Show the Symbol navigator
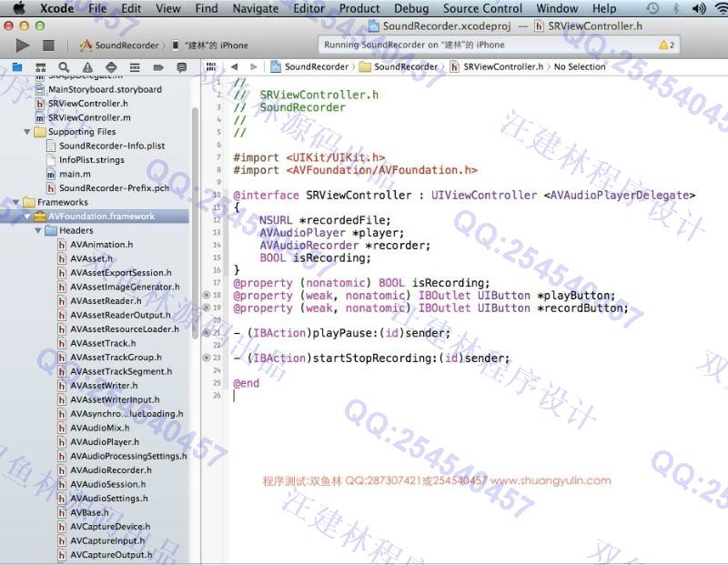This screenshot has width=728, height=565. [x=41, y=67]
